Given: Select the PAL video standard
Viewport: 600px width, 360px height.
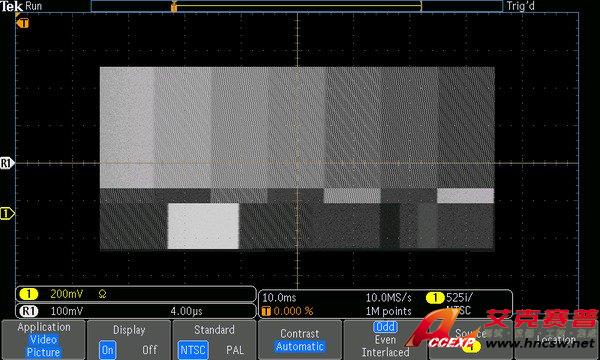Looking at the screenshot, I should pos(235,350).
